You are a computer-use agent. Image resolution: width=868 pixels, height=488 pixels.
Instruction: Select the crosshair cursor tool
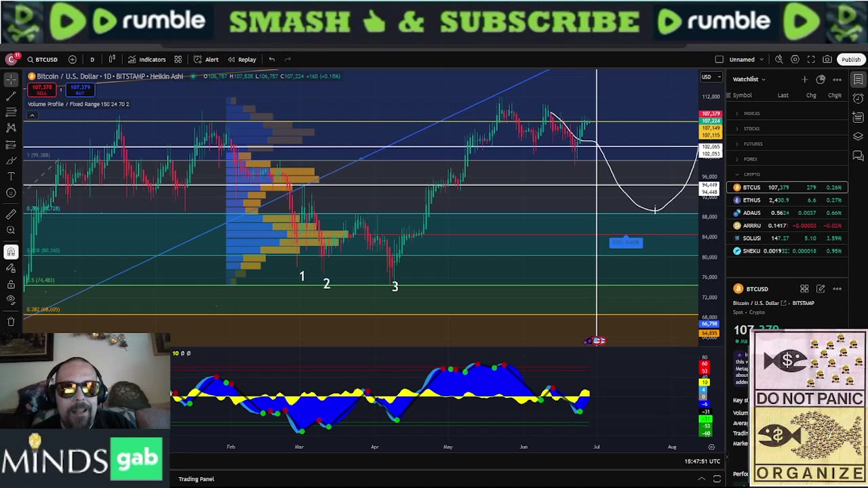point(11,80)
